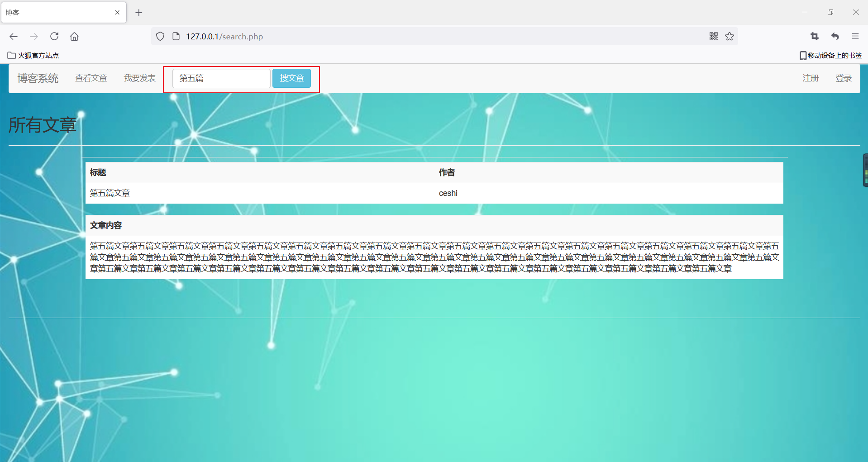
Task: Click the address bar URL 127.0.0.1/search.php
Action: (224, 36)
